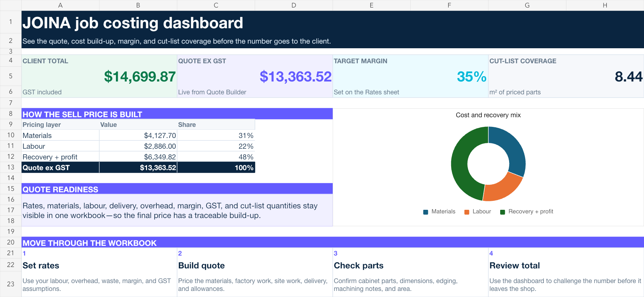Click the Set rates step description
Viewport: 644px width, 297px height.
[x=97, y=285]
